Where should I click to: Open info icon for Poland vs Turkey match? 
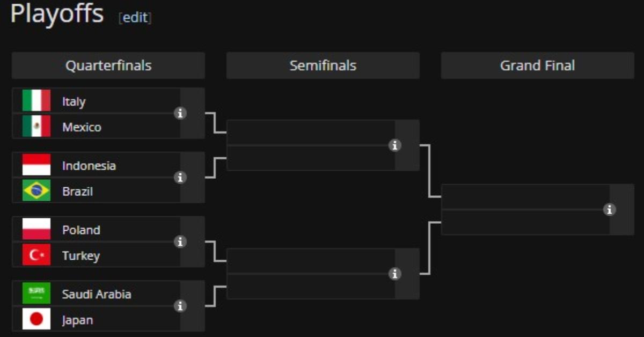pyautogui.click(x=181, y=242)
